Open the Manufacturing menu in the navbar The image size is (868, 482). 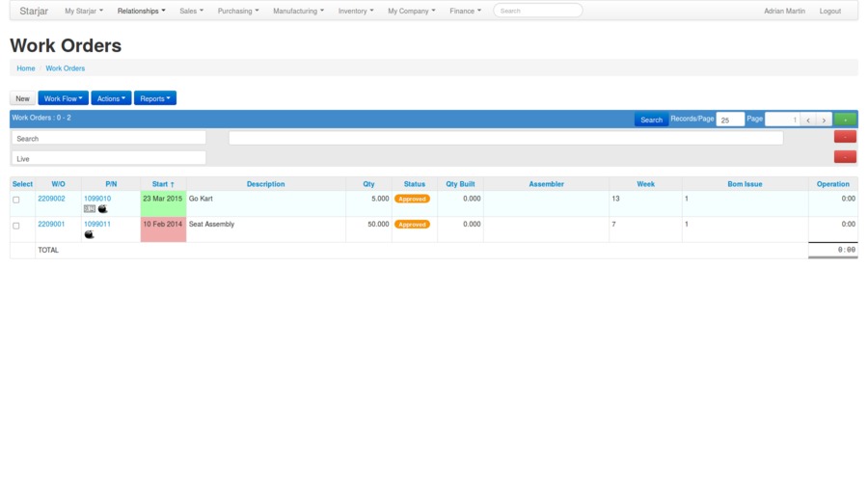point(298,11)
